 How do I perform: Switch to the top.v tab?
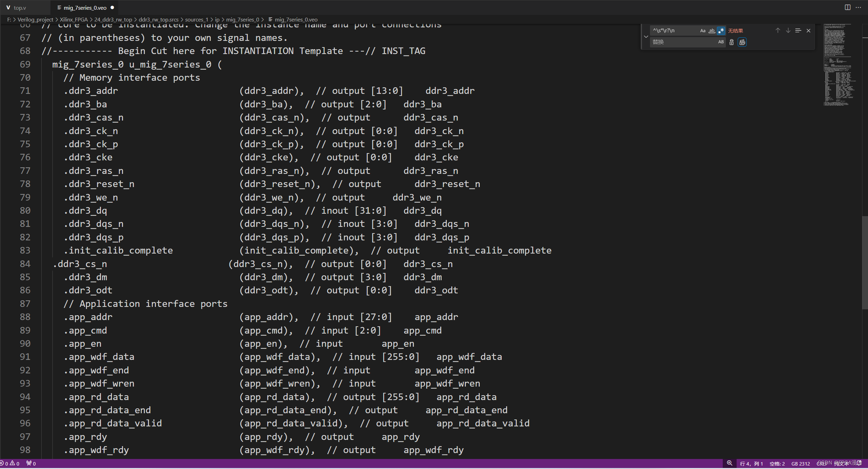point(20,8)
